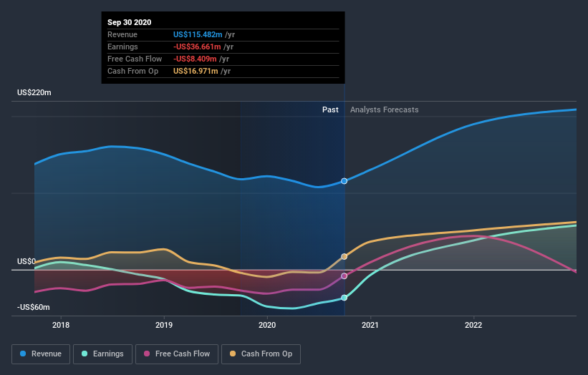The width and height of the screenshot is (588, 375).
Task: Click the 2021 x-axis label
Action: click(370, 325)
